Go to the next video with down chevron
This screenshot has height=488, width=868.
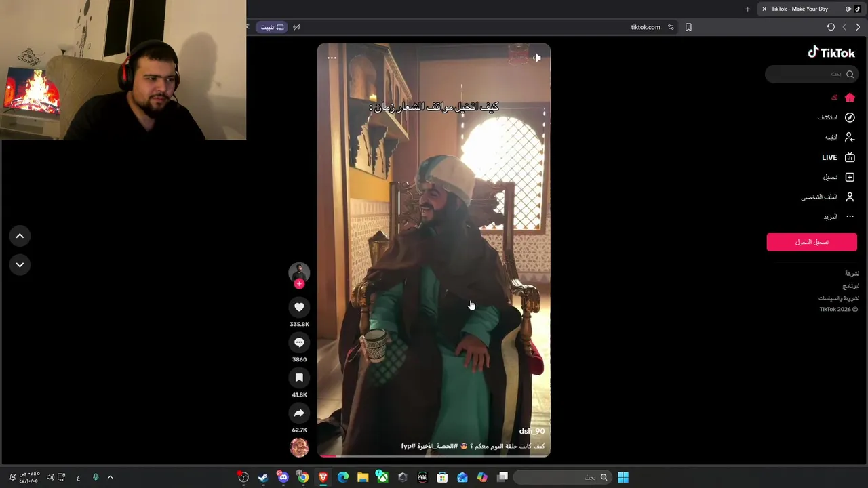click(x=20, y=265)
